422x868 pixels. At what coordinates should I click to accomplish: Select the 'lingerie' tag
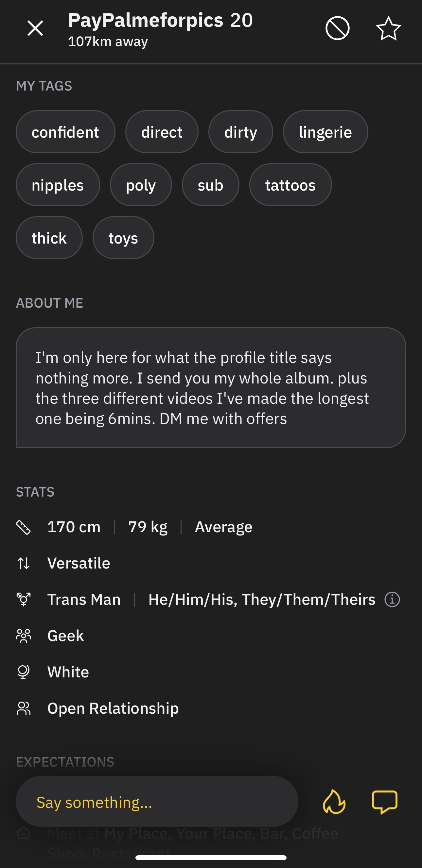[x=325, y=132]
